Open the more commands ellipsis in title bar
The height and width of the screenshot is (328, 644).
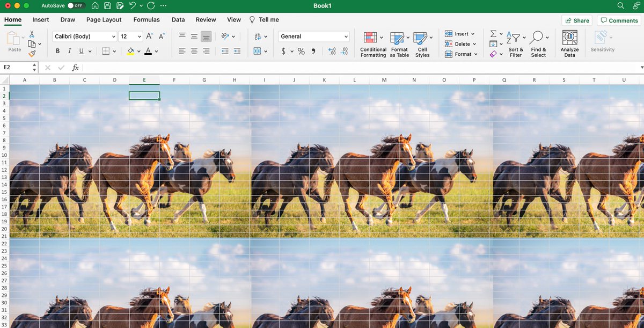tap(163, 5)
